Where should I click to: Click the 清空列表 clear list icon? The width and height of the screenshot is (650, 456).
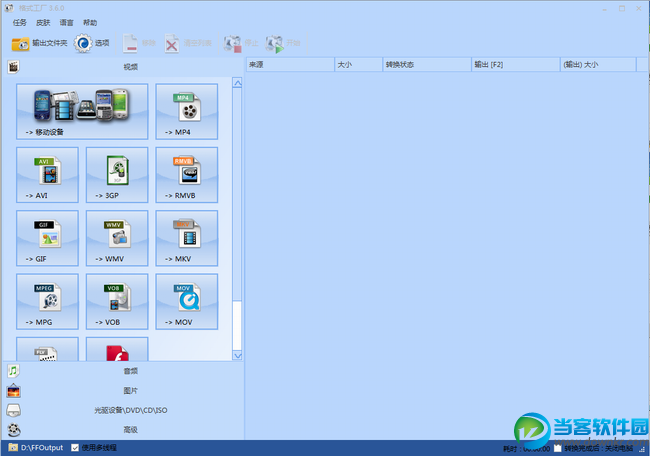[x=172, y=43]
